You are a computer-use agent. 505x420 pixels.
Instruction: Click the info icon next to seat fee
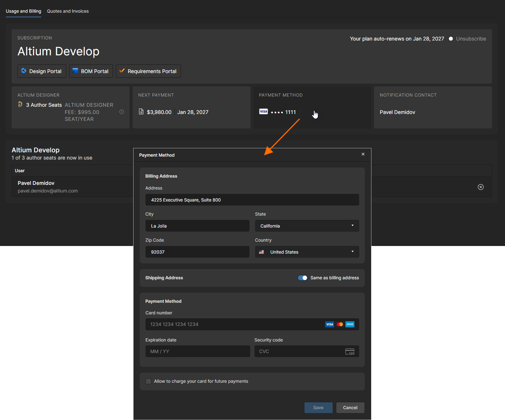click(122, 112)
